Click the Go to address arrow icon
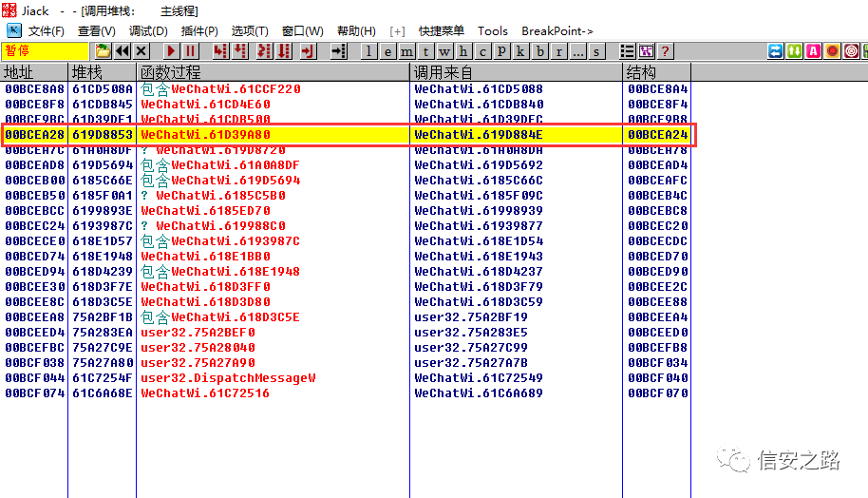 click(x=338, y=51)
